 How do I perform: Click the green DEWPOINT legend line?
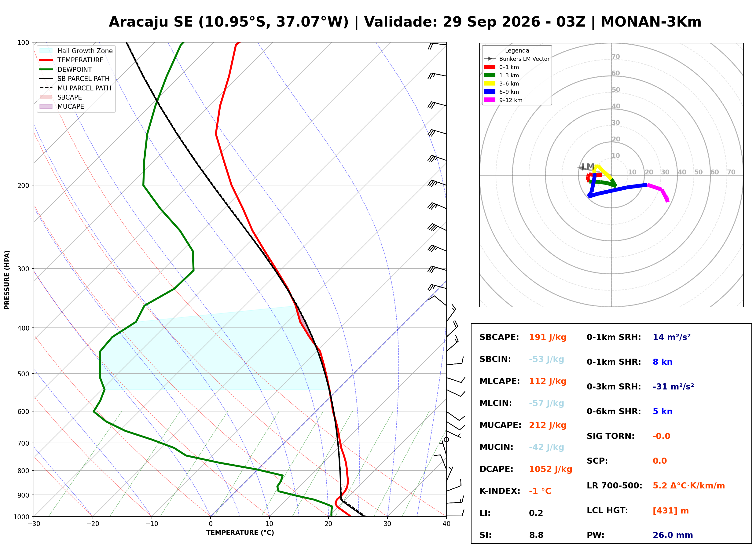[46, 69]
